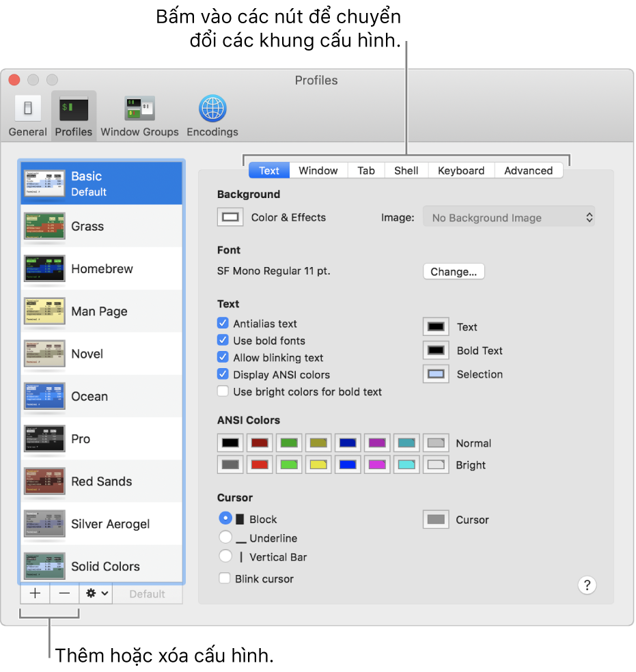Image resolution: width=636 pixels, height=672 pixels.
Task: Pick the Bright white ANSI swatch
Action: click(x=436, y=464)
